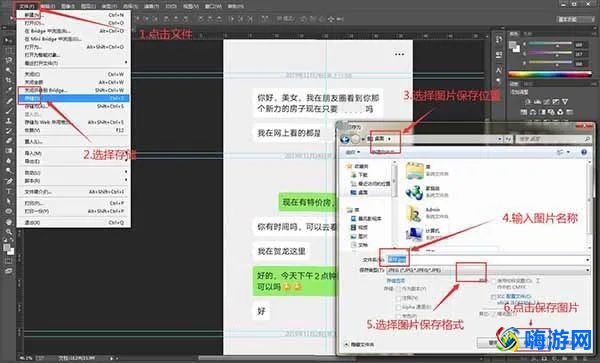The height and width of the screenshot is (363, 600).
Task: Check the 注释(N) option
Action: (x=398, y=298)
